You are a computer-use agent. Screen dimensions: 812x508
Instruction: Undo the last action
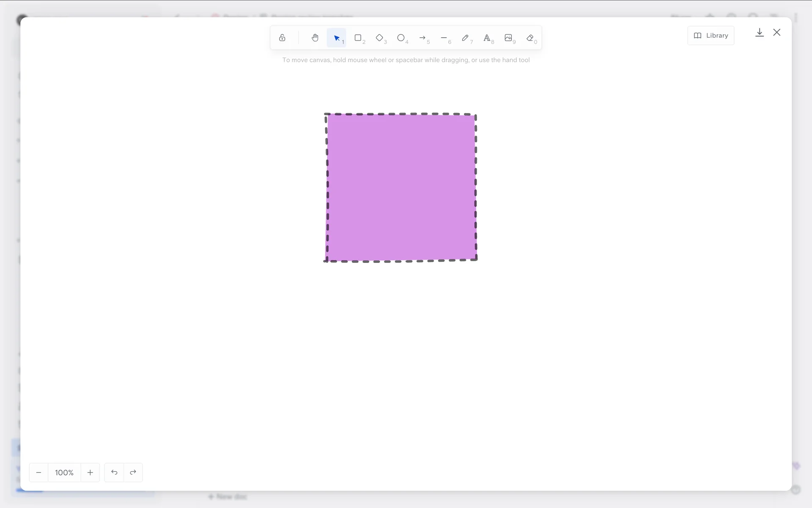pyautogui.click(x=114, y=472)
